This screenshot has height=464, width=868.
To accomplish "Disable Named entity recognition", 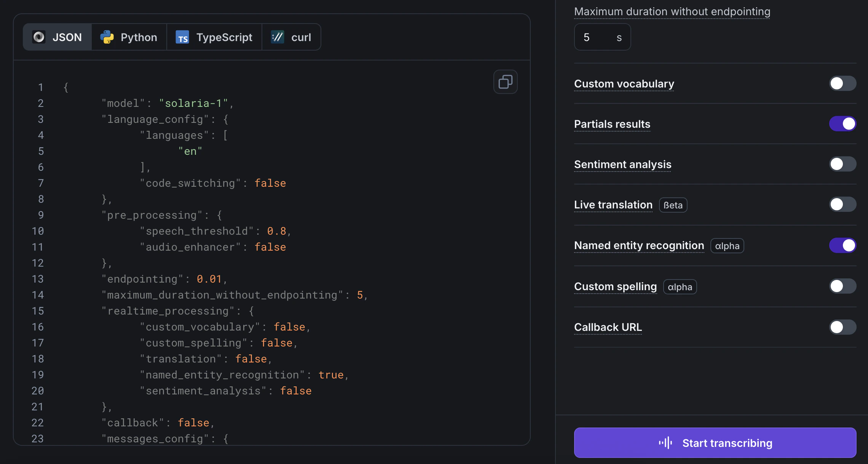I will pos(842,245).
